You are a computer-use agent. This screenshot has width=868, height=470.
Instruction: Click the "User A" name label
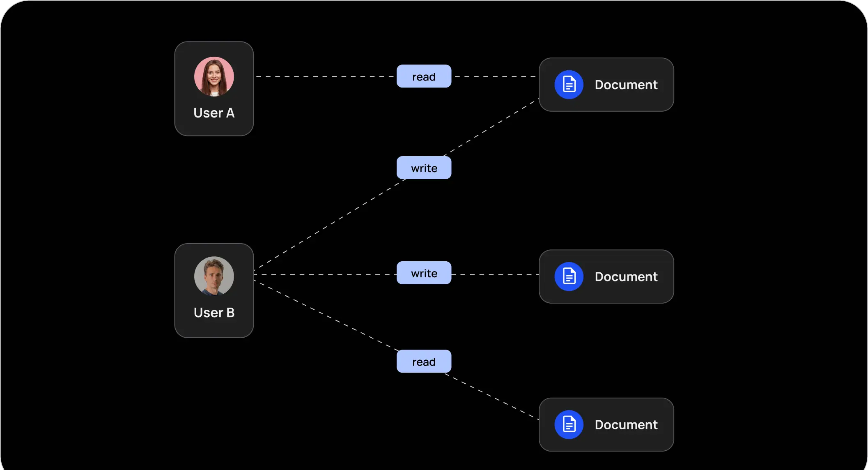pos(214,113)
